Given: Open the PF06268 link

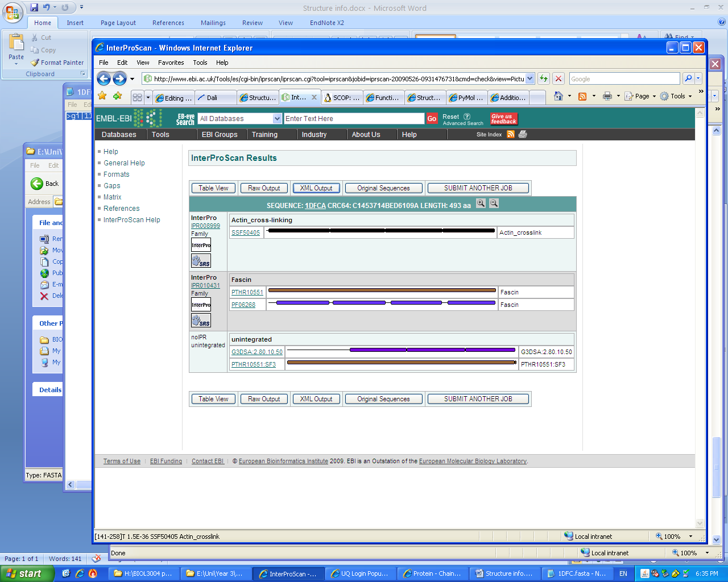Looking at the screenshot, I should [x=243, y=305].
